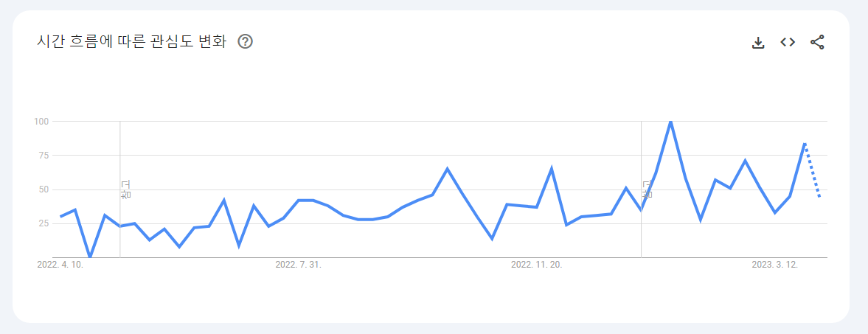Image resolution: width=868 pixels, height=334 pixels.
Task: Click the 50 value on the y-axis
Action: 45,189
